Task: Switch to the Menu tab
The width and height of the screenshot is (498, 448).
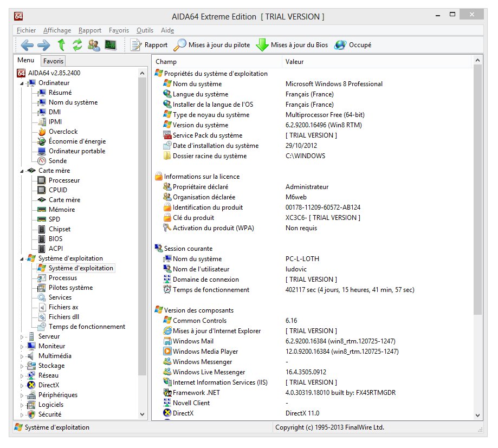Action: [26, 60]
